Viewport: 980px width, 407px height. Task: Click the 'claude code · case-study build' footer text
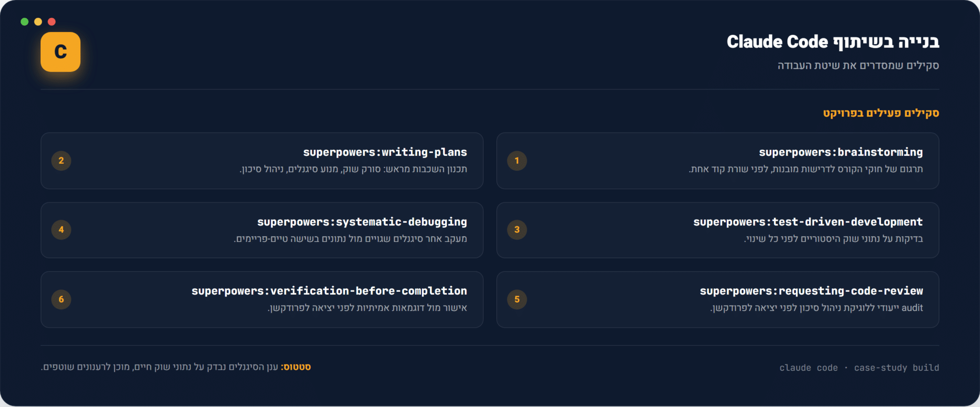click(x=859, y=368)
